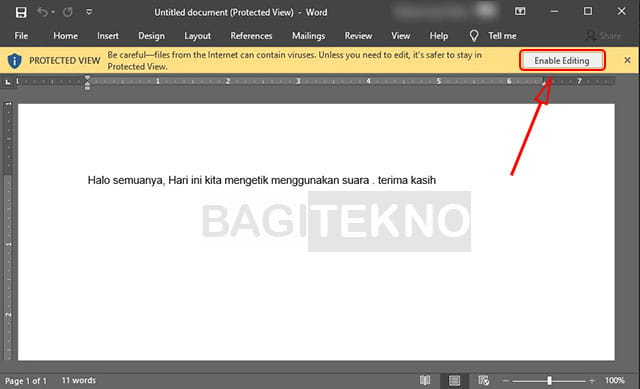Screen dimensions: 640x389
Task: Open the File menu
Action: point(21,36)
